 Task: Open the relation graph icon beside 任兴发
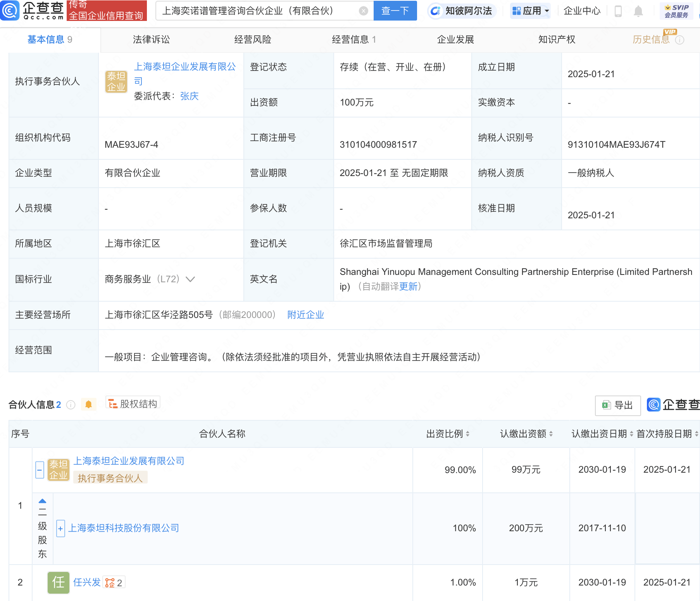114,583
